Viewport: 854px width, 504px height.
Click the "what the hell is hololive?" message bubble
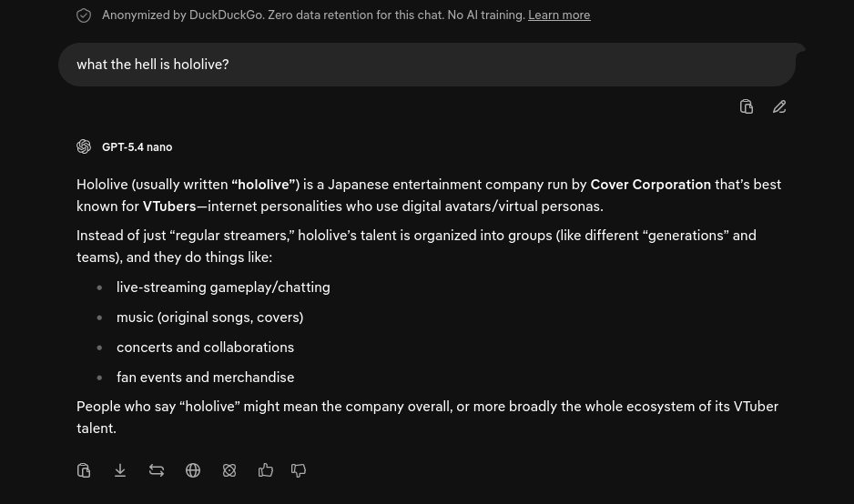click(427, 65)
